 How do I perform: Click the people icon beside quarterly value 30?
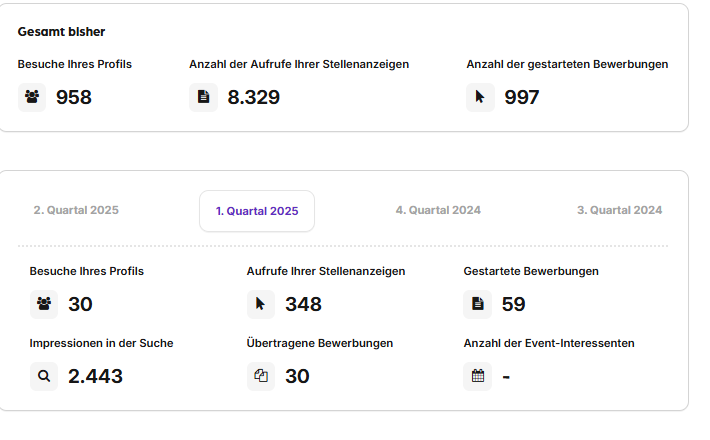pos(44,304)
